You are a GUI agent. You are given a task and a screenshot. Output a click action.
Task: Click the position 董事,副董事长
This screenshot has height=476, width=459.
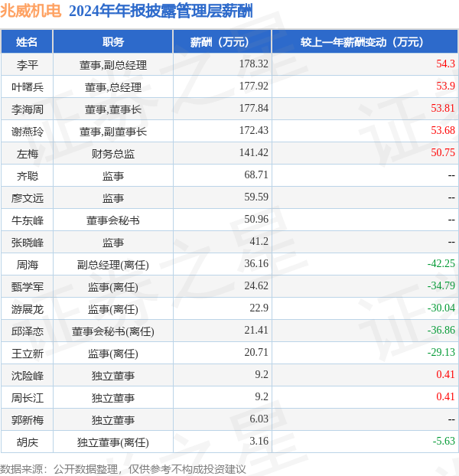(x=113, y=132)
